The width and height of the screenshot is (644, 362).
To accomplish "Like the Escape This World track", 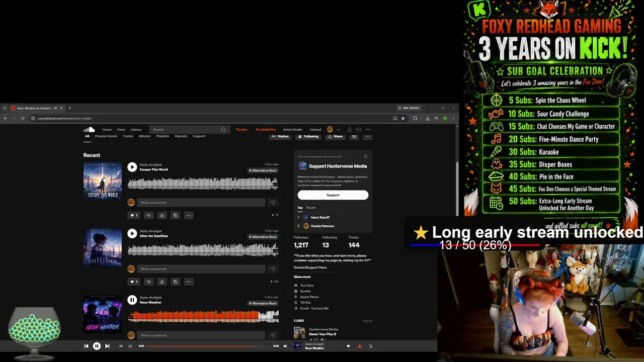I will tap(134, 215).
